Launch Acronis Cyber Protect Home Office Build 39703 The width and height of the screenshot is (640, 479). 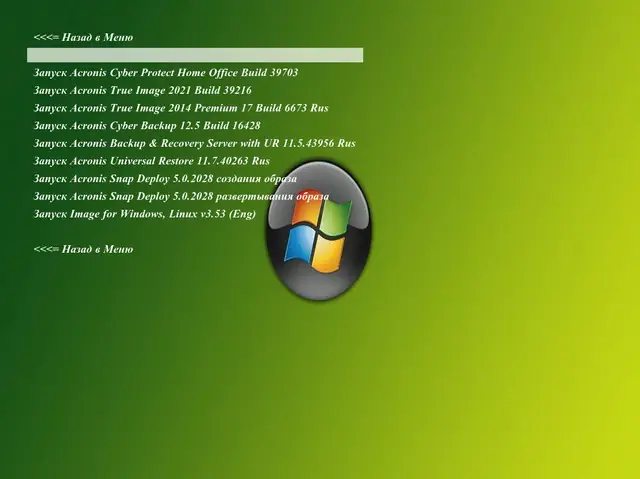(x=166, y=73)
